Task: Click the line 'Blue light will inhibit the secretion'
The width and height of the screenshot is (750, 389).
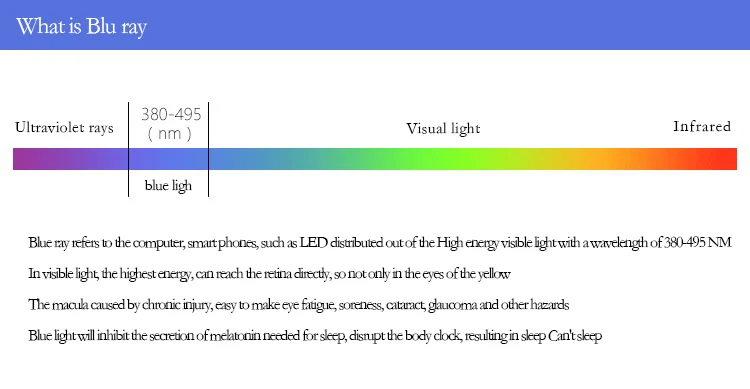Action: coord(315,336)
